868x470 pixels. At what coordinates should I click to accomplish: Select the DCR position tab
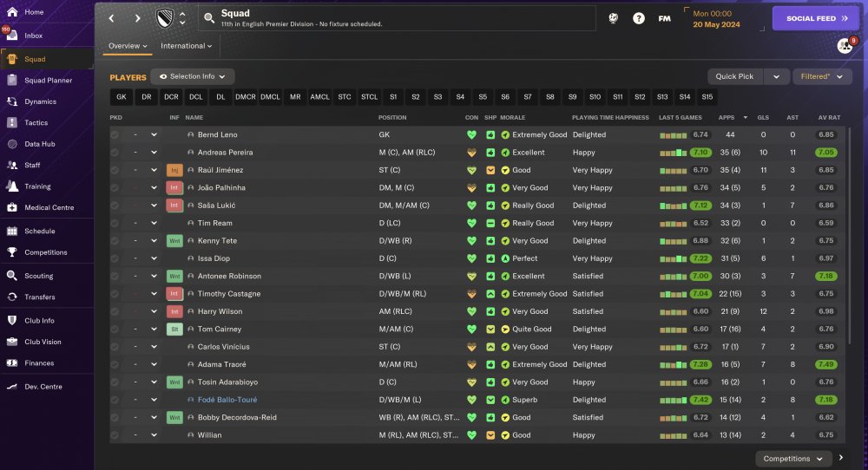click(171, 97)
